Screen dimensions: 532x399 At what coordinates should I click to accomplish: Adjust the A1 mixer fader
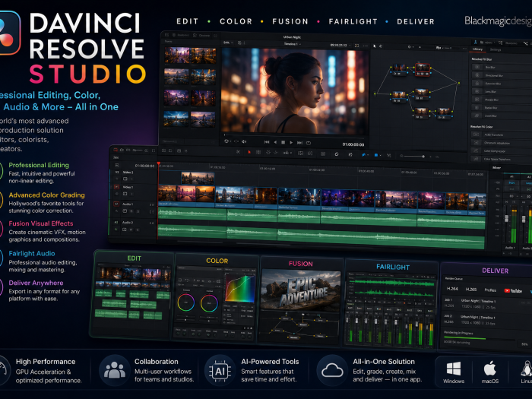pos(506,219)
